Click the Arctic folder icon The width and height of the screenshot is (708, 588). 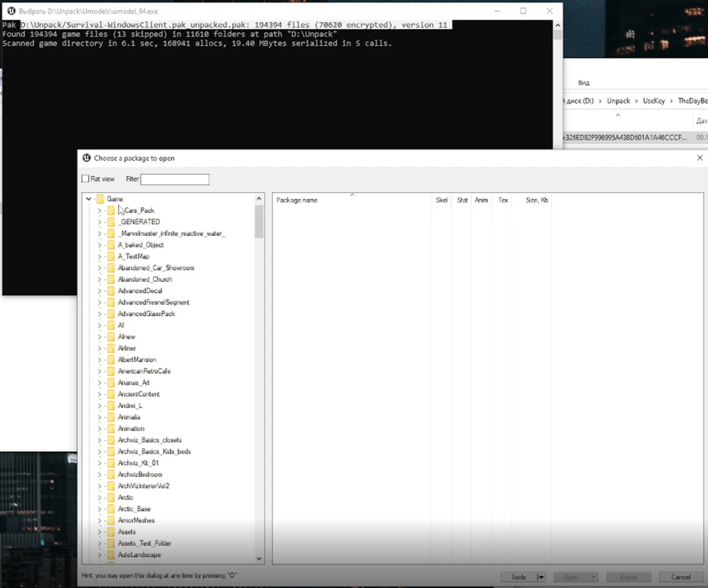tap(110, 497)
